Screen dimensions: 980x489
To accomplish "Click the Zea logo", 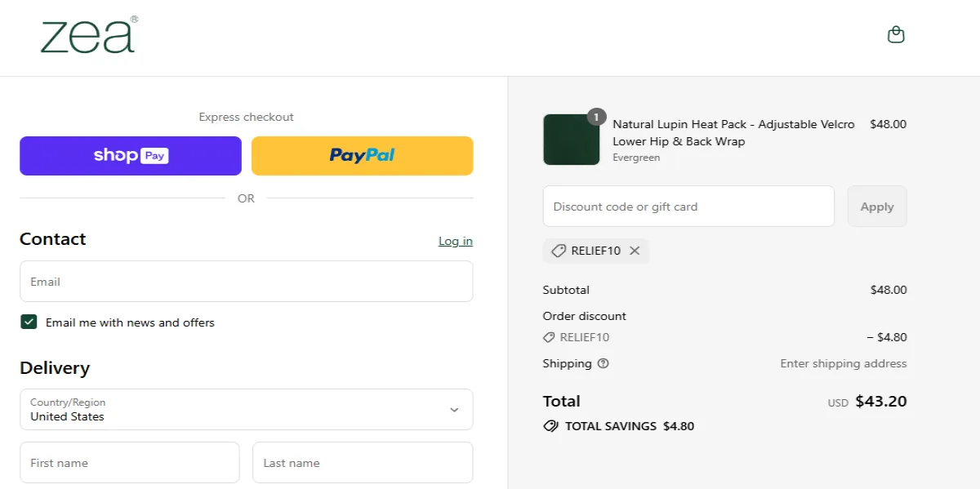I will coord(88,38).
